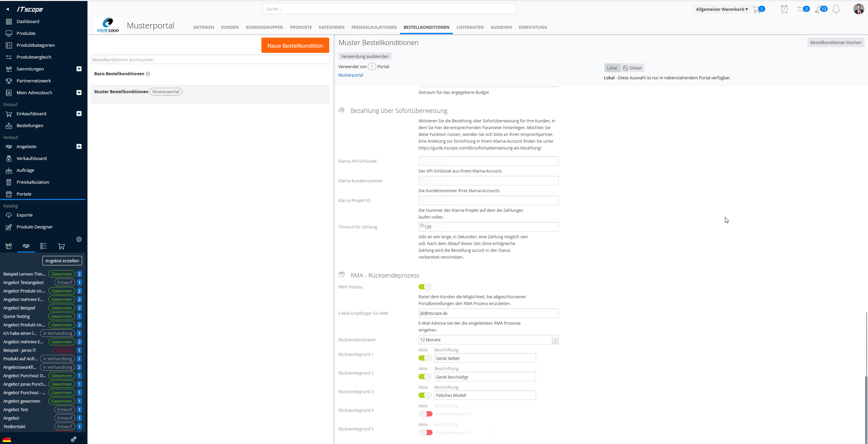
Task: Open the LIEFERANTEN tab
Action: click(x=470, y=27)
